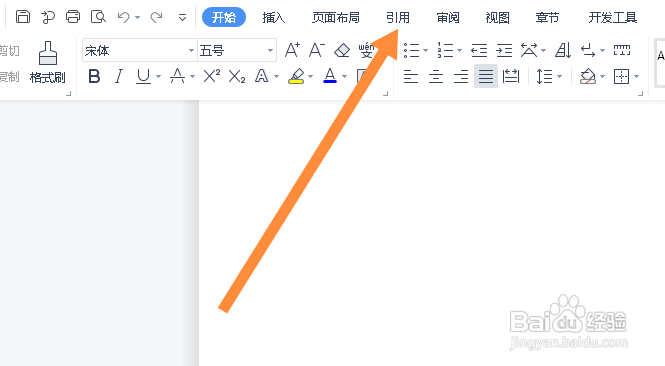665x366 pixels.
Task: Expand highlight color dropdown arrow
Action: pyautogui.click(x=310, y=77)
